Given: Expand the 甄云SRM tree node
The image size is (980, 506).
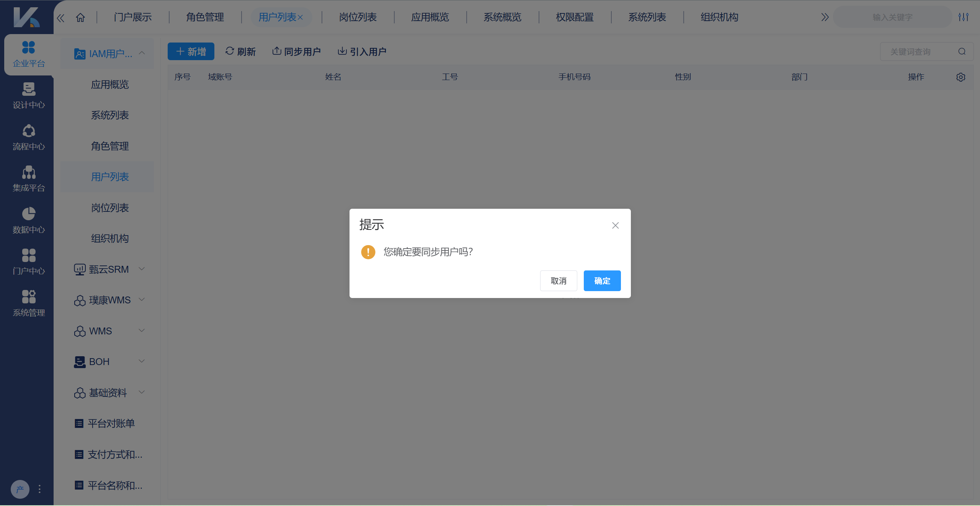Looking at the screenshot, I should pyautogui.click(x=141, y=269).
